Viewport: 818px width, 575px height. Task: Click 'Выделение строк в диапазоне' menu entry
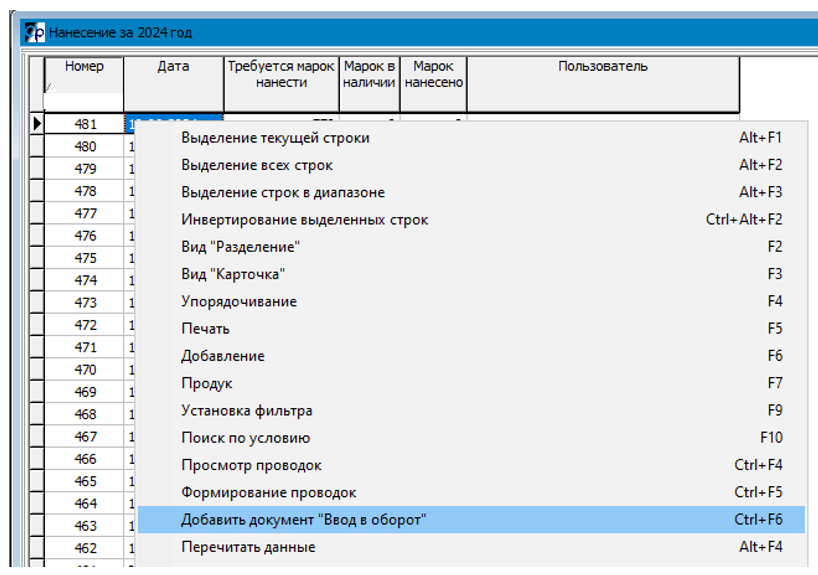282,192
